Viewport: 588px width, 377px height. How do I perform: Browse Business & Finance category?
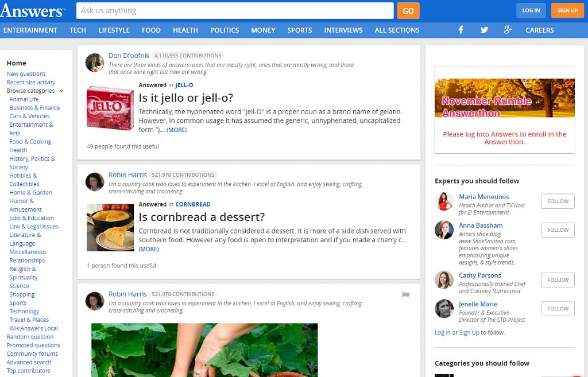coord(34,108)
